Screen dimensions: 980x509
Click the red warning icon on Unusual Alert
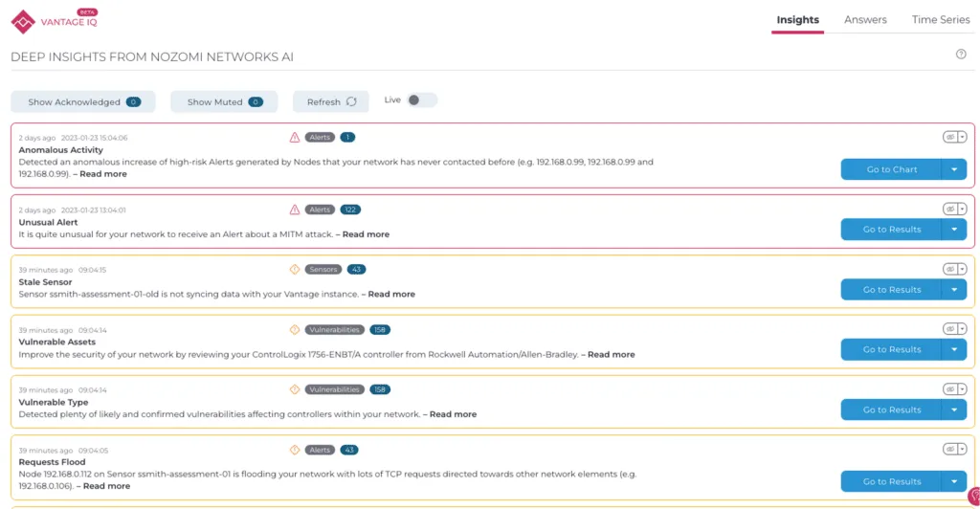pyautogui.click(x=295, y=210)
